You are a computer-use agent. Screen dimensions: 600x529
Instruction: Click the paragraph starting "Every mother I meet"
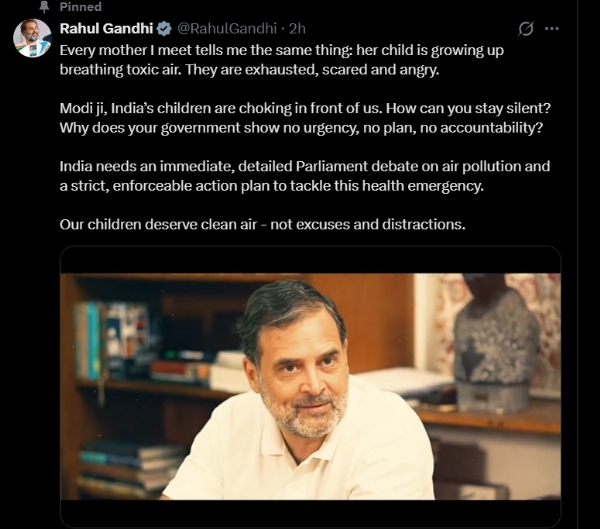[300, 58]
